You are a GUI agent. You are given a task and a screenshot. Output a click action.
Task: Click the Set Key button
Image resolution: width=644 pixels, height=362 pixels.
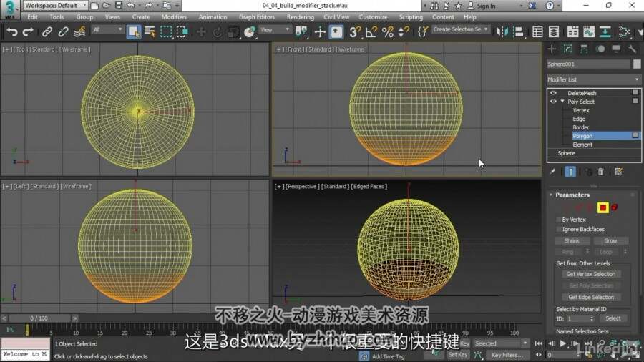[x=457, y=355]
